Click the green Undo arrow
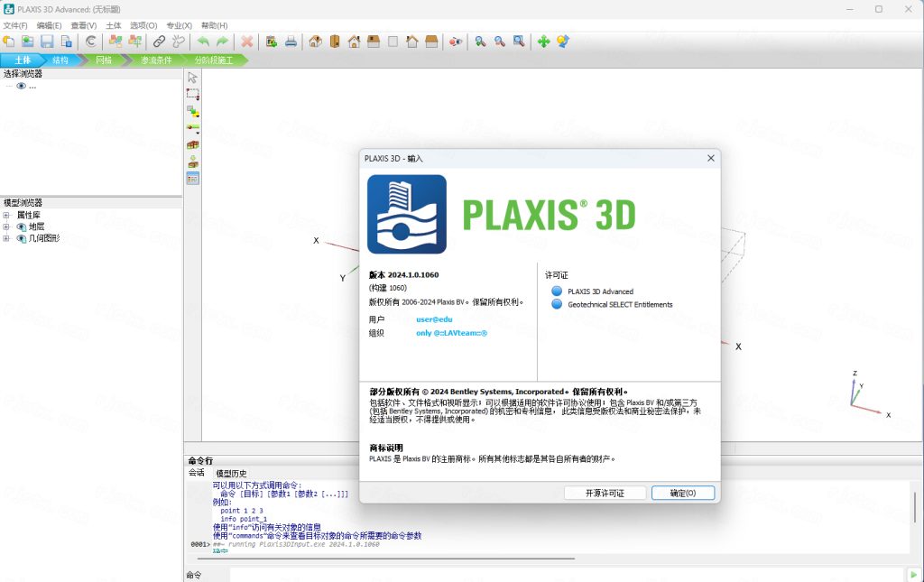 (203, 42)
